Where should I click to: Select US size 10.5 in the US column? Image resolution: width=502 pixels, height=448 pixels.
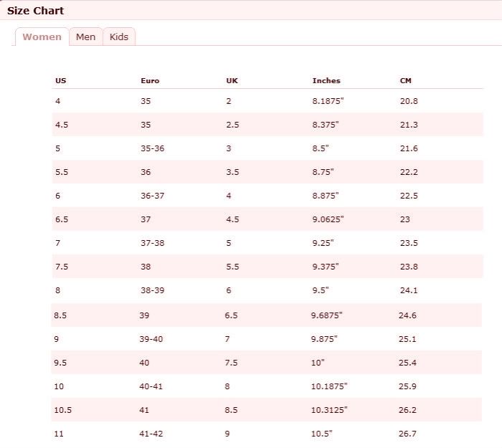click(x=63, y=410)
